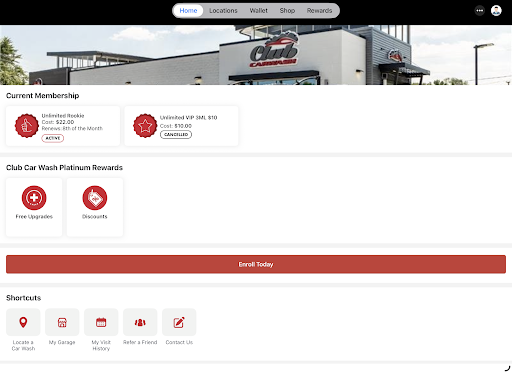Viewport: 512px width, 373px height.
Task: Open the Wallet tab
Action: 259,11
